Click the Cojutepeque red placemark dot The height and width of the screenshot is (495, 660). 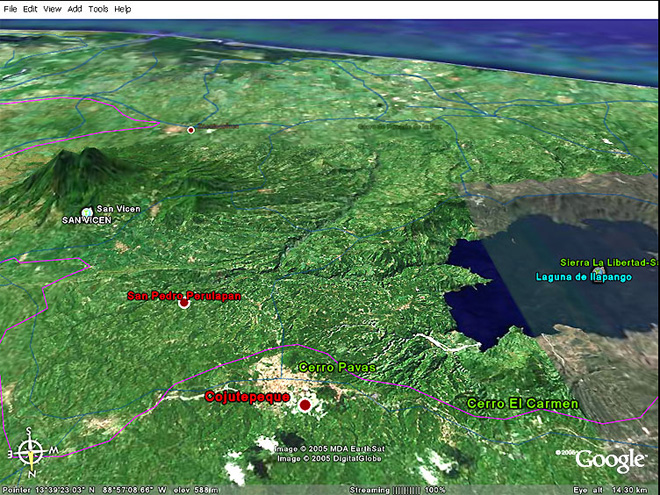(305, 404)
